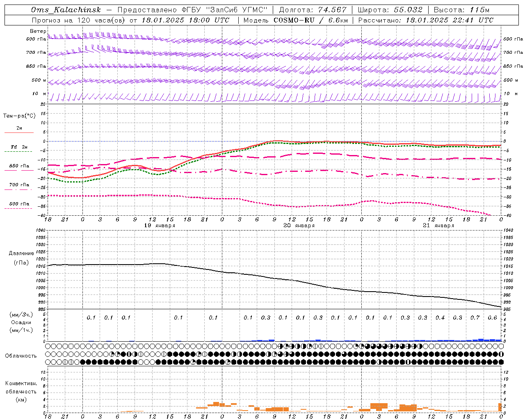This screenshot has width=525, height=420.
Task: Click the Oms_Kalachinsk station title
Action: click(x=66, y=10)
